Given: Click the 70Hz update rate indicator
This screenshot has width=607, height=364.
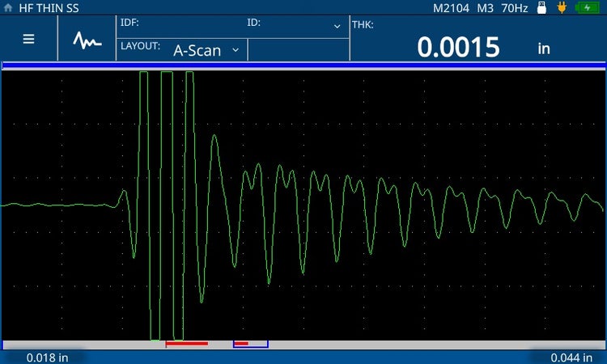Looking at the screenshot, I should [514, 7].
